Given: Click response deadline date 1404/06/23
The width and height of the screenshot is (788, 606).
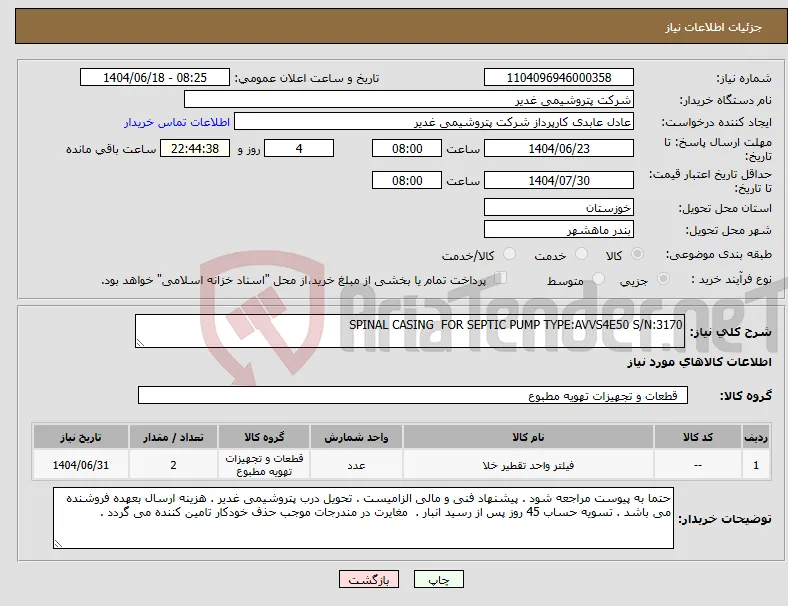Looking at the screenshot, I should (559, 148).
